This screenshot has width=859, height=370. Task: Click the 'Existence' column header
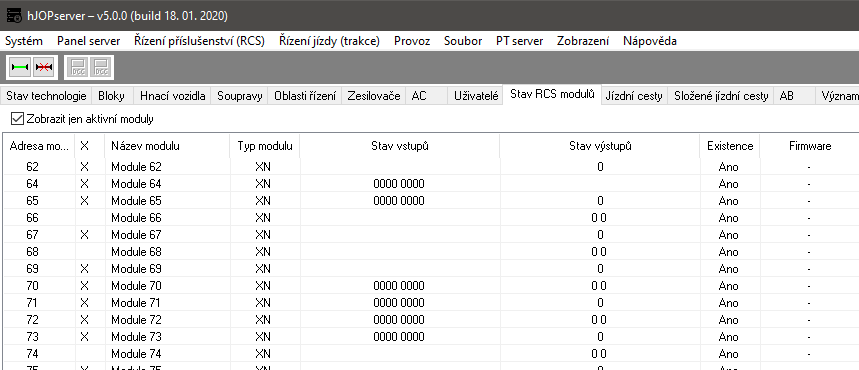pyautogui.click(x=730, y=146)
